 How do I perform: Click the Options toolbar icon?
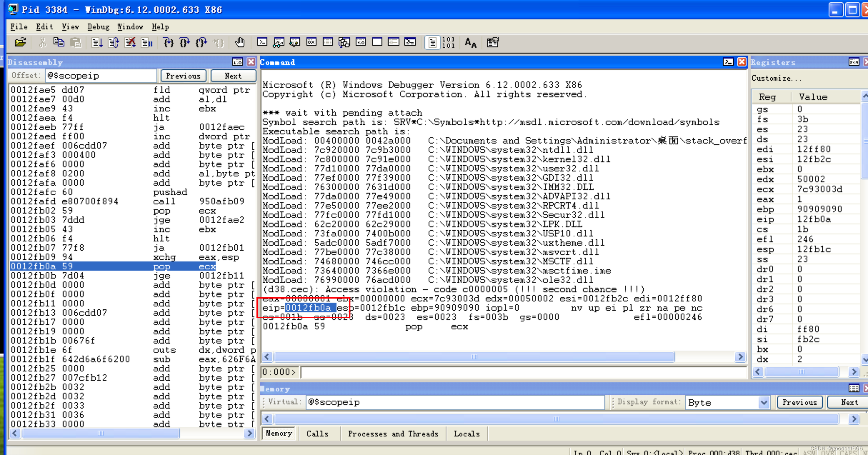(493, 43)
